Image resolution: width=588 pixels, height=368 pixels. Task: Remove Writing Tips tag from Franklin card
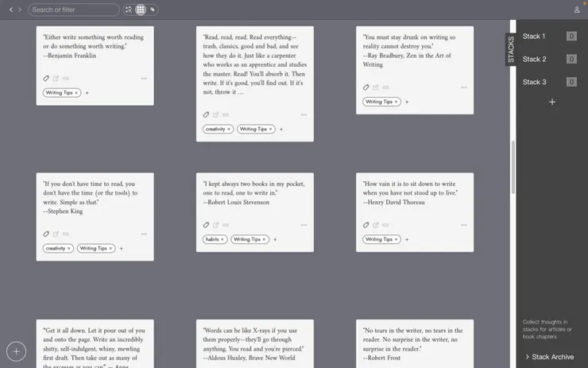(x=76, y=93)
